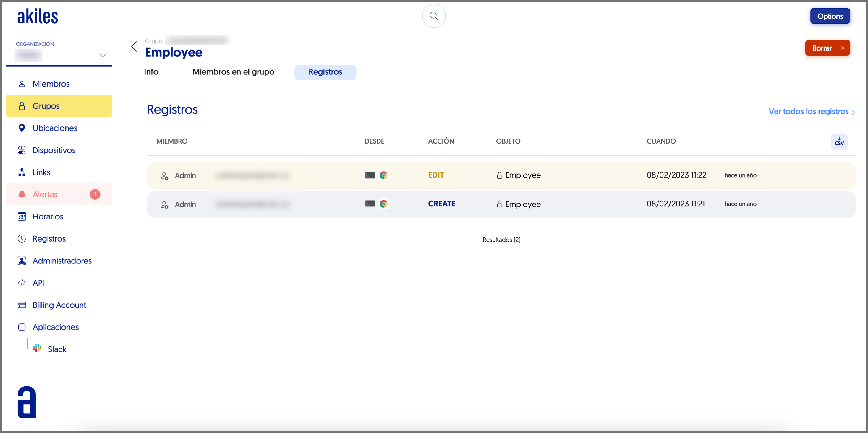
Task: Expand Aplicaciones in the sidebar
Action: (x=56, y=327)
